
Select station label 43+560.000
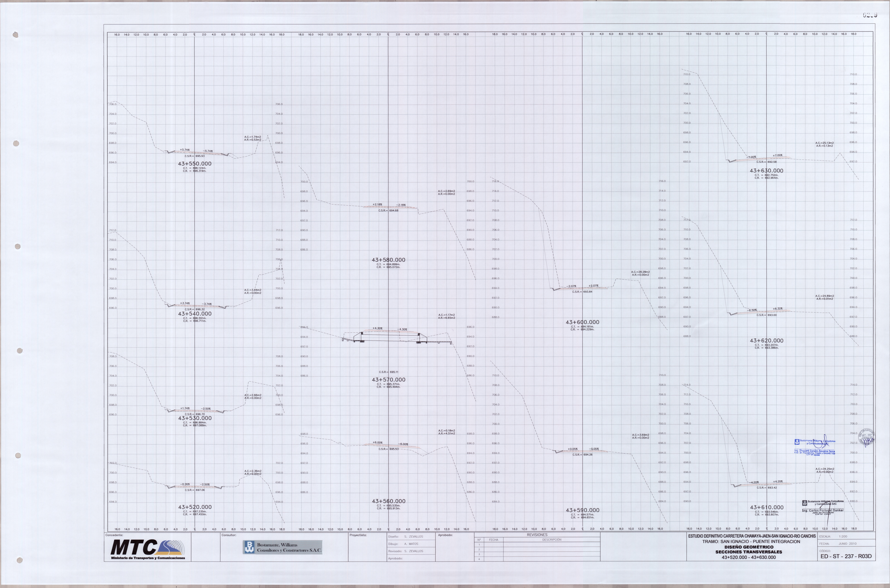pos(388,501)
